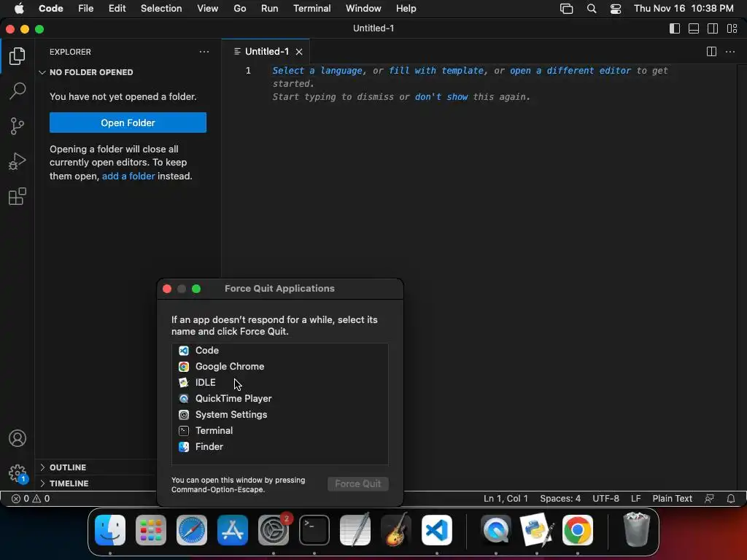Select the Untitled-1 editor tab
The height and width of the screenshot is (560, 747).
tap(266, 52)
